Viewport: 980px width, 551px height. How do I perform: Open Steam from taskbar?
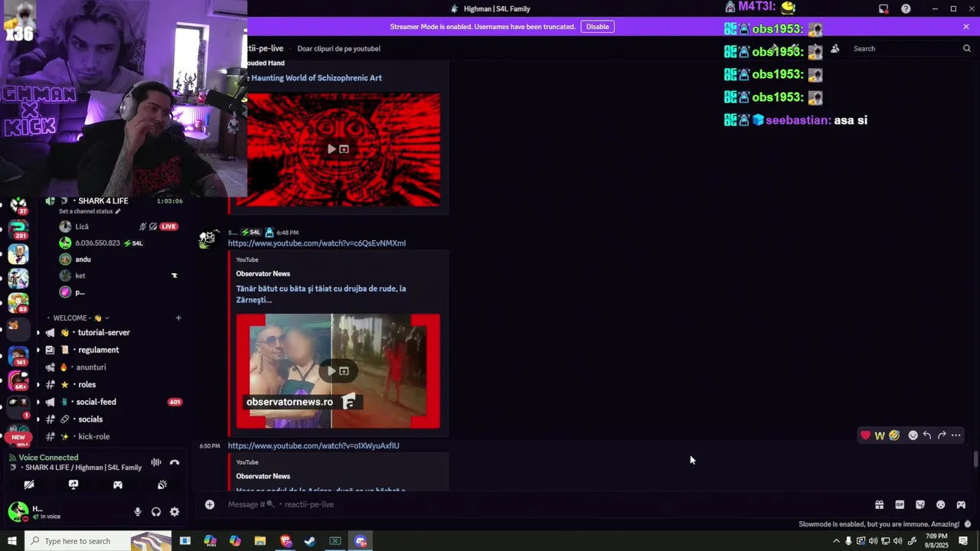point(310,541)
